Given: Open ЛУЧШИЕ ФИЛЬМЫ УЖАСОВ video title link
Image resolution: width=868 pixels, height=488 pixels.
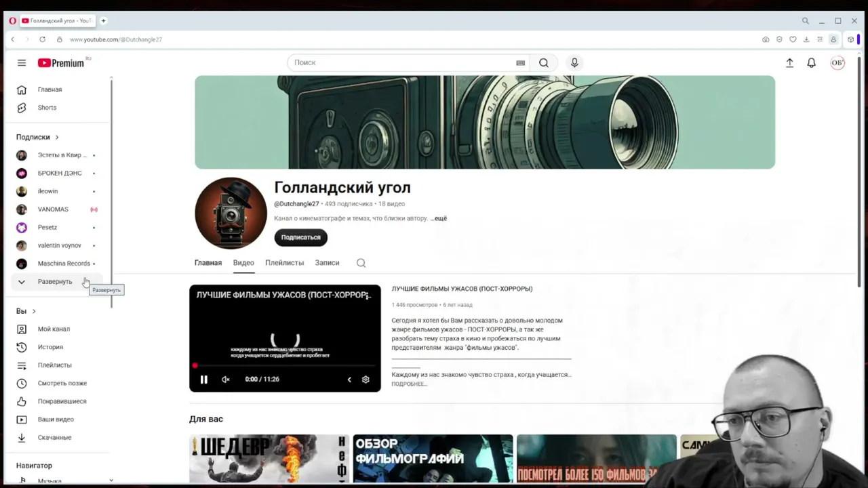Looking at the screenshot, I should (462, 289).
